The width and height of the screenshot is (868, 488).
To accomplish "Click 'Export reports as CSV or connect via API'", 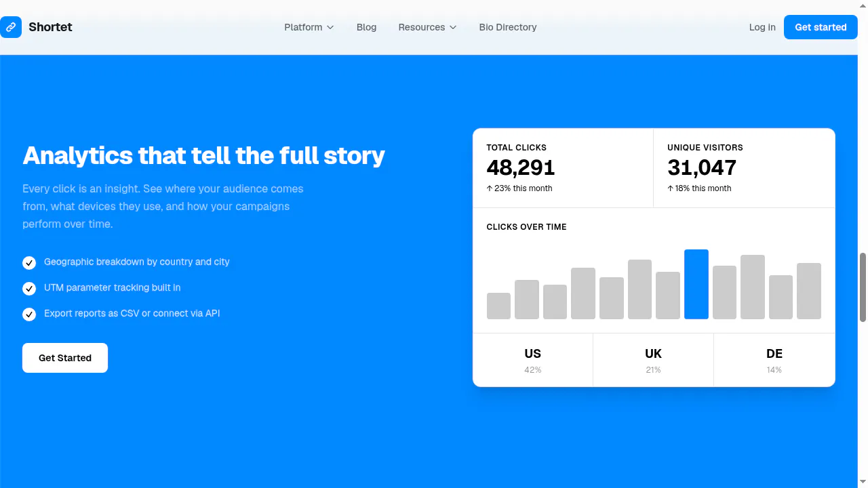I will (x=132, y=313).
